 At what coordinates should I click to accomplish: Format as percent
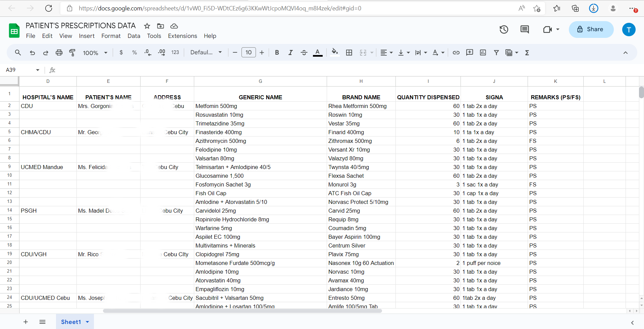tap(135, 53)
